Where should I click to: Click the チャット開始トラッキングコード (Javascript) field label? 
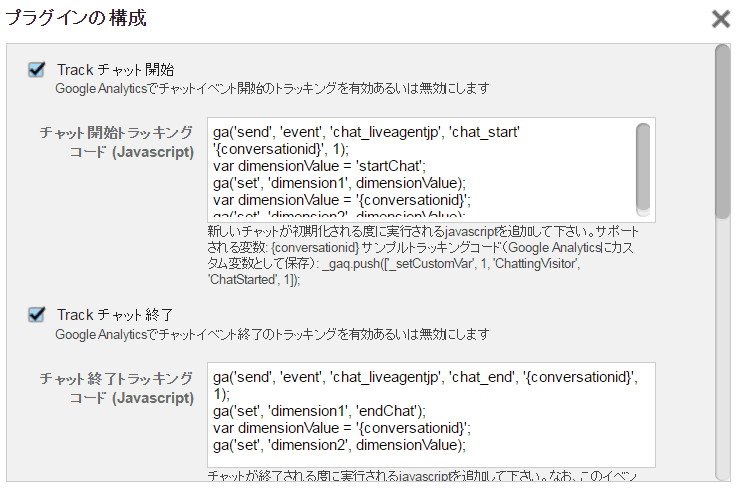(x=116, y=142)
